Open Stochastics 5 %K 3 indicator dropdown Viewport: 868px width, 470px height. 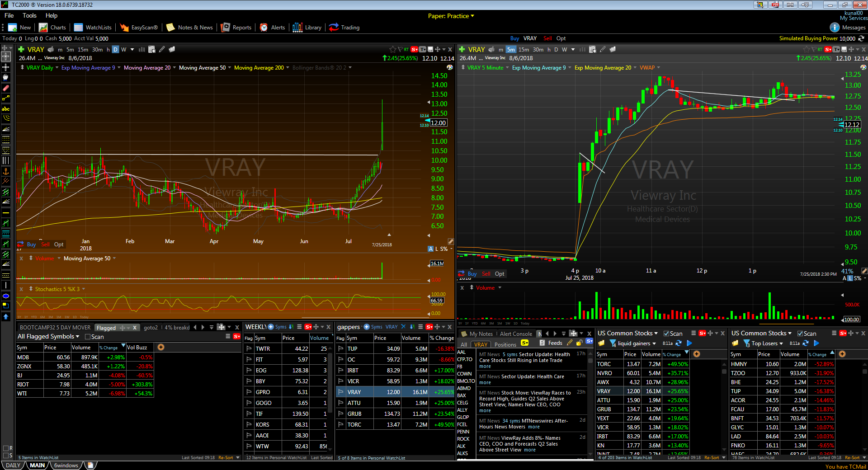coord(83,289)
